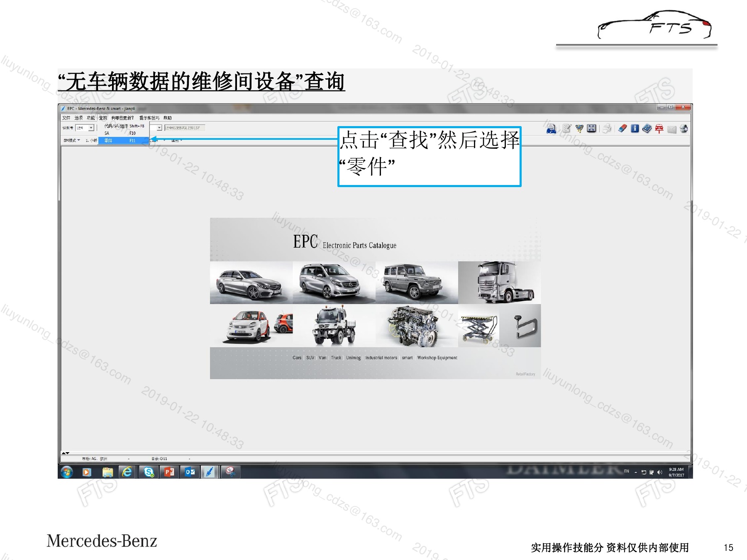Open File Explorer from the taskbar

point(107,472)
